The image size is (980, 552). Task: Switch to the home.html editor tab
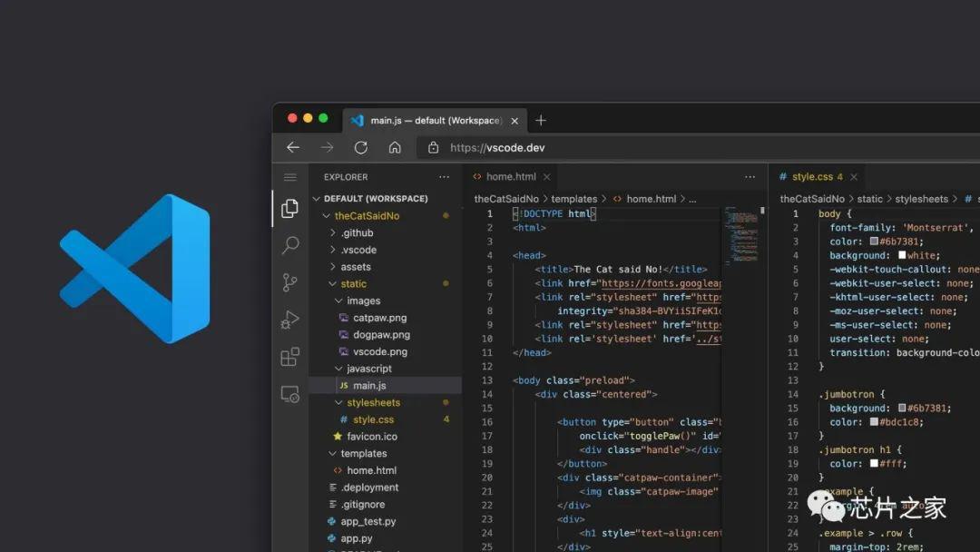pos(511,177)
